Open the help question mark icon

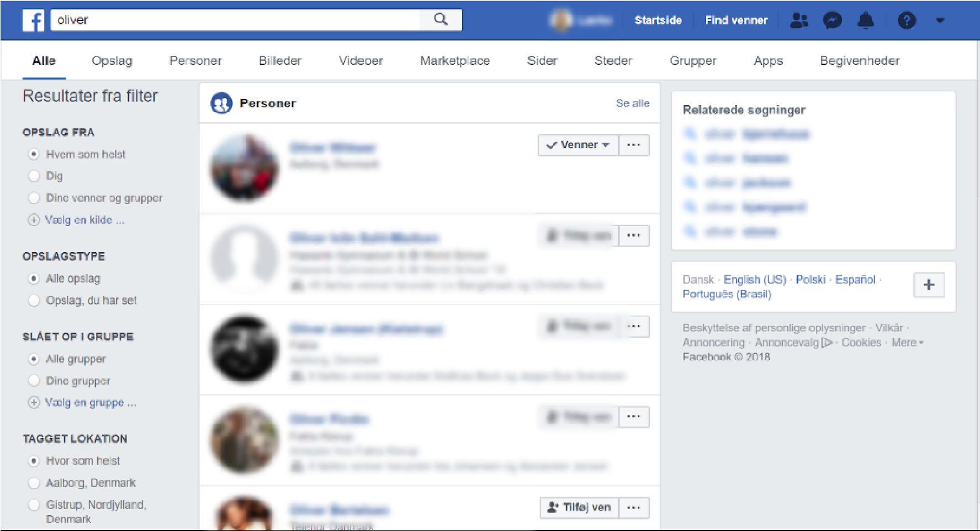pyautogui.click(x=907, y=20)
